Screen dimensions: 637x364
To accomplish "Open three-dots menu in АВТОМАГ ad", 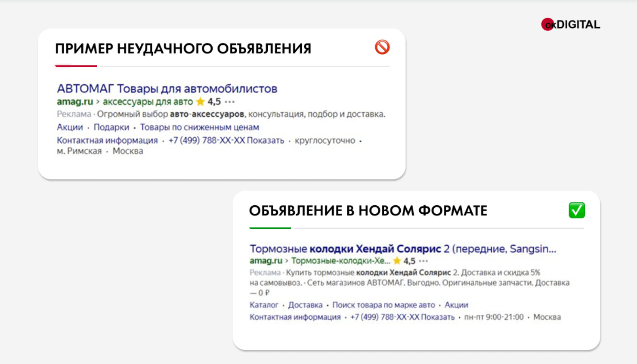I will [x=230, y=102].
